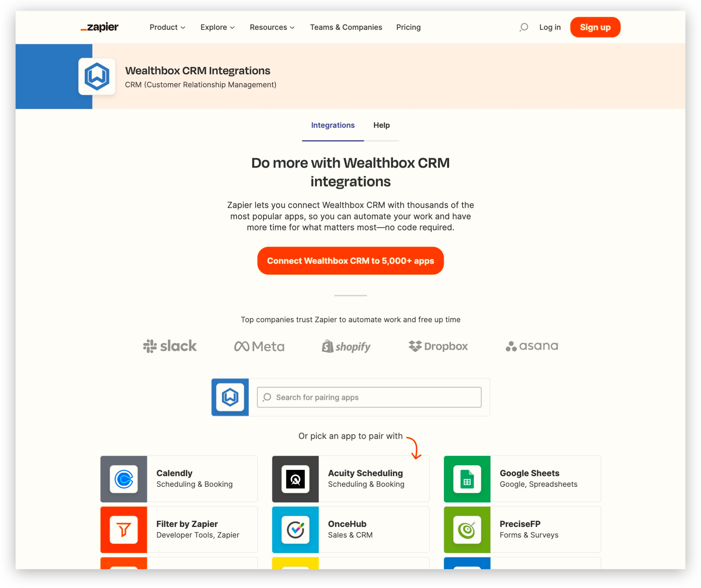Click 'Scheduling & Booking' under Calendly
Image resolution: width=701 pixels, height=588 pixels.
[x=195, y=484]
